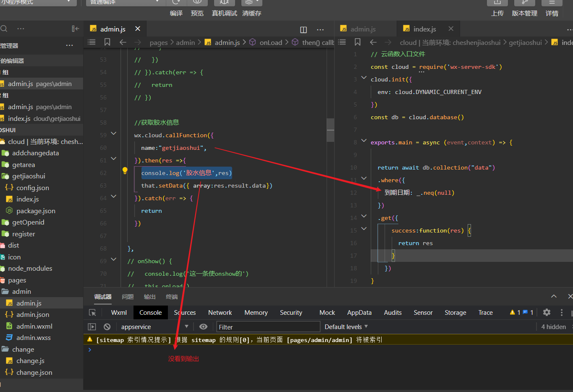Click the 真机调试 button

pos(225,13)
